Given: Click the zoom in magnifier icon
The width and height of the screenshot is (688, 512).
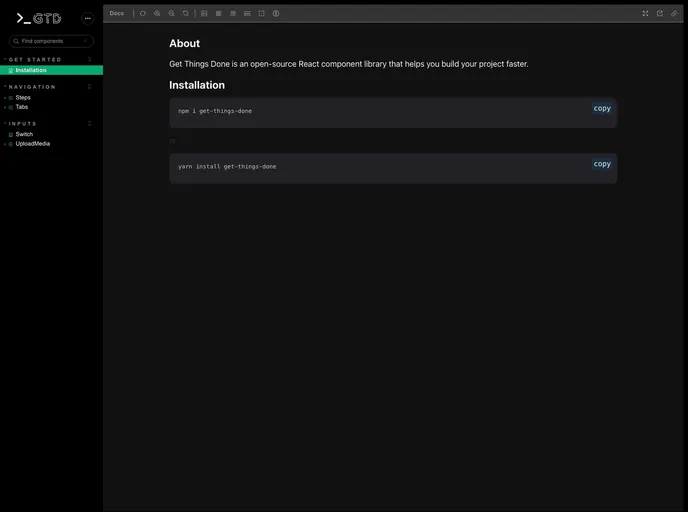Looking at the screenshot, I should pos(157,13).
